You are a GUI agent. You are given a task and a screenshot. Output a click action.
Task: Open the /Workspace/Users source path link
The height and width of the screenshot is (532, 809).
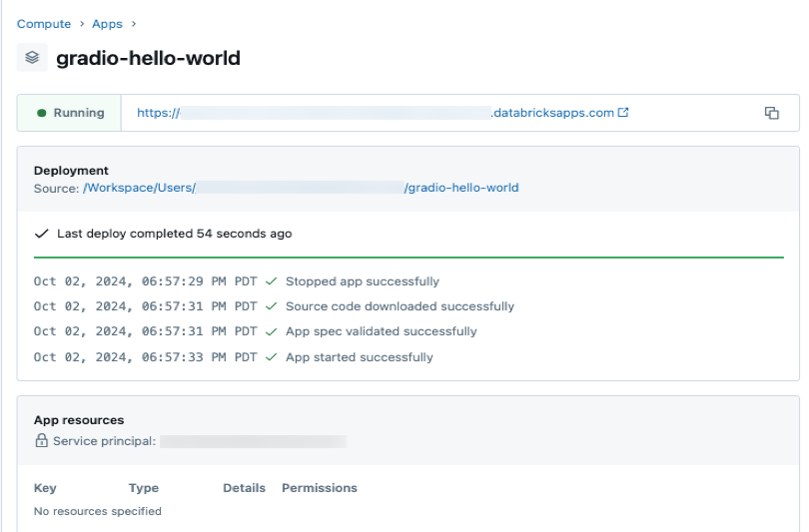301,188
